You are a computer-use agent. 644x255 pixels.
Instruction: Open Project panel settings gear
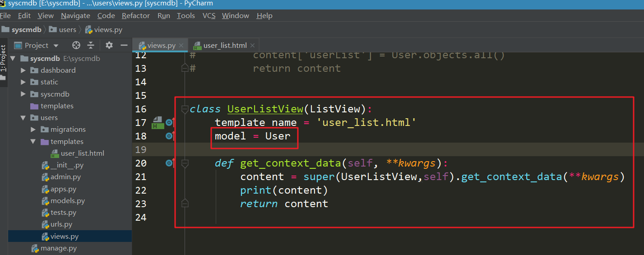point(109,45)
